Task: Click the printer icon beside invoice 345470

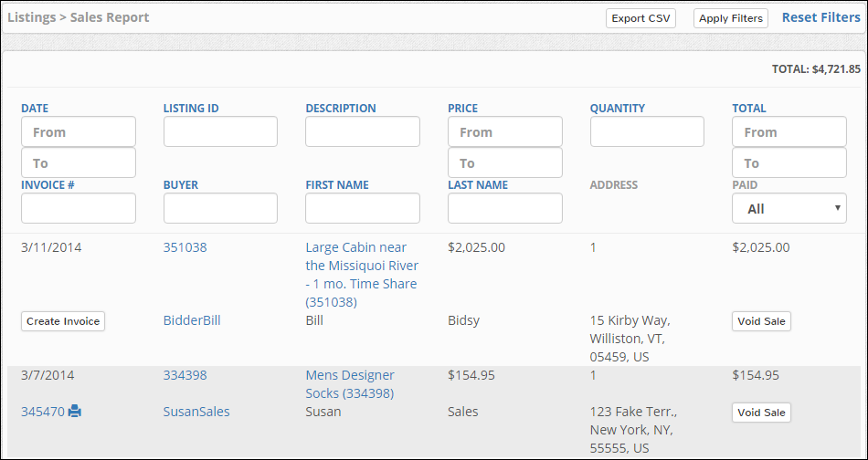Action: [x=75, y=412]
